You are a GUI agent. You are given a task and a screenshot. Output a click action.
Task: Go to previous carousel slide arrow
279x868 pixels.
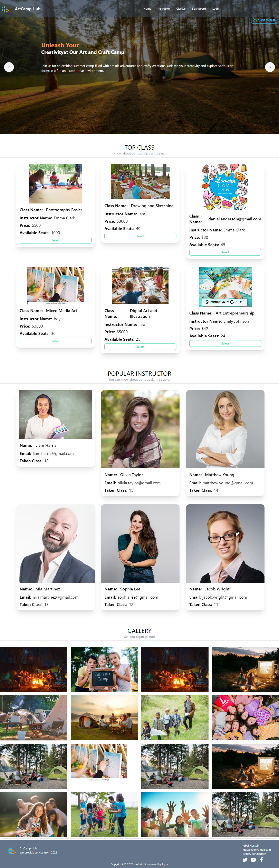[9, 67]
